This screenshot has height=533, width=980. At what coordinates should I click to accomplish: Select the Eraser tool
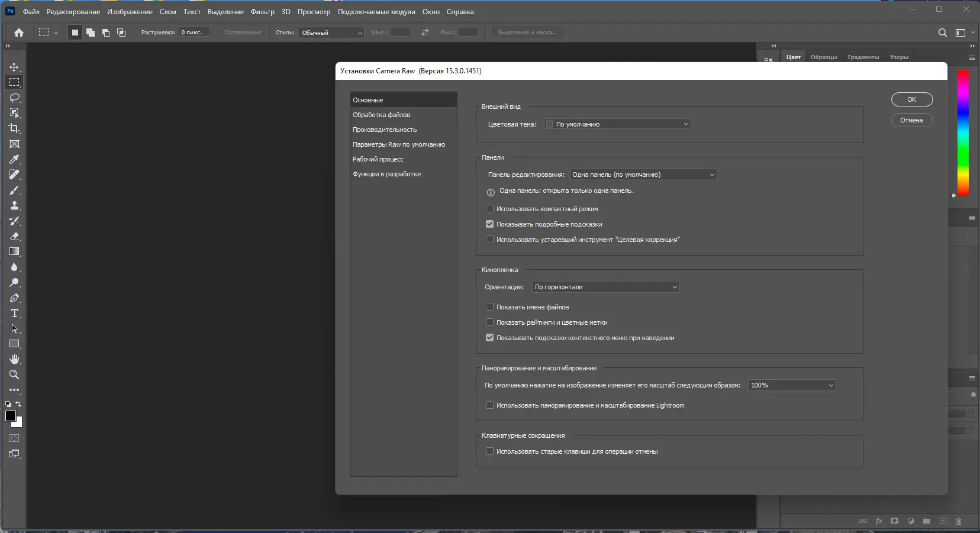pyautogui.click(x=14, y=236)
